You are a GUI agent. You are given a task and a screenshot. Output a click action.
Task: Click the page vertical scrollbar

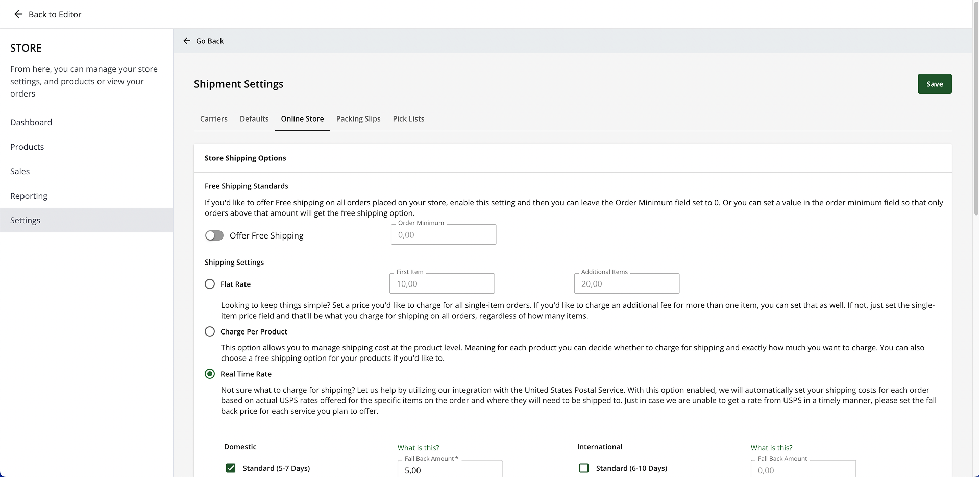[x=976, y=107]
